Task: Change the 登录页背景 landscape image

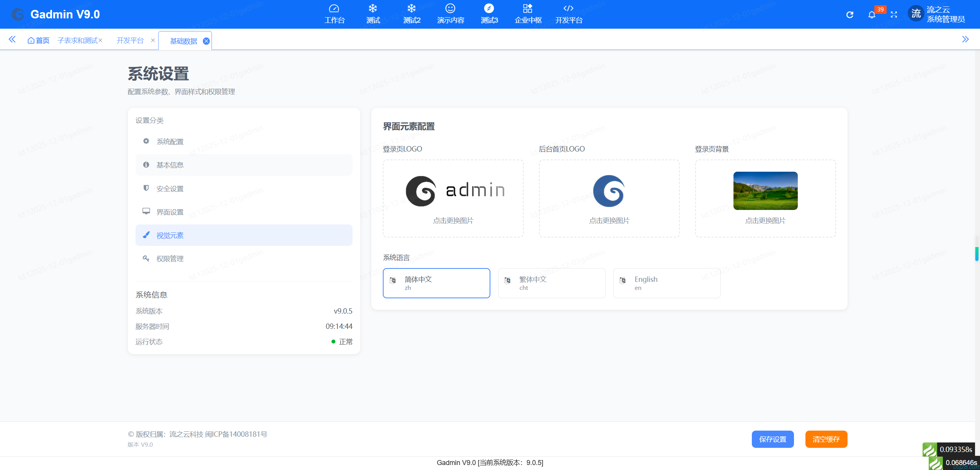Action: (x=765, y=191)
